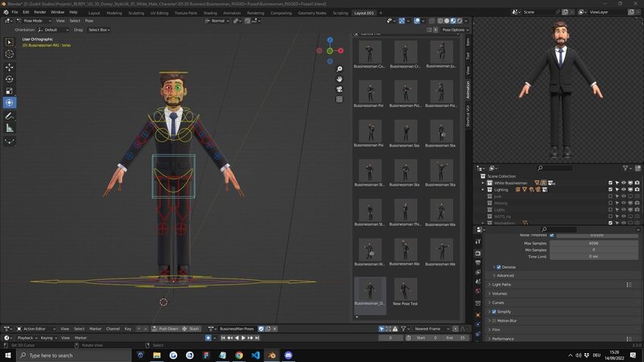
Task: Open Discord from the Windows taskbar
Action: [x=288, y=355]
